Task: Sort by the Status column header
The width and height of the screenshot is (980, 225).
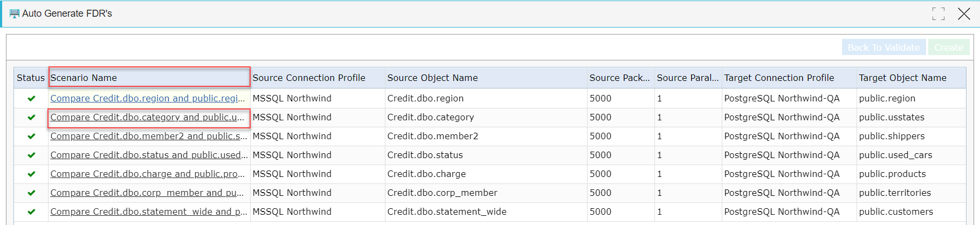Action: point(31,78)
